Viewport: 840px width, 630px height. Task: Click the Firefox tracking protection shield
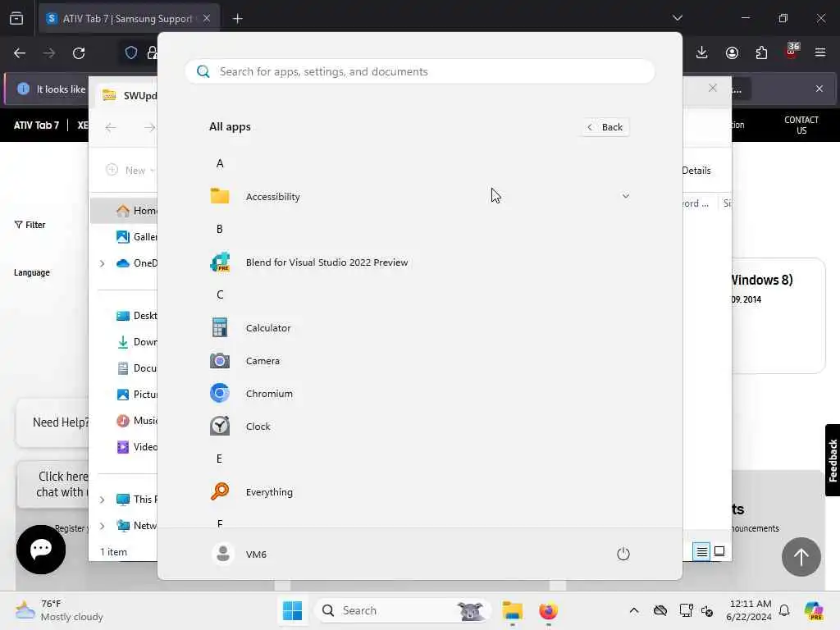[131, 52]
